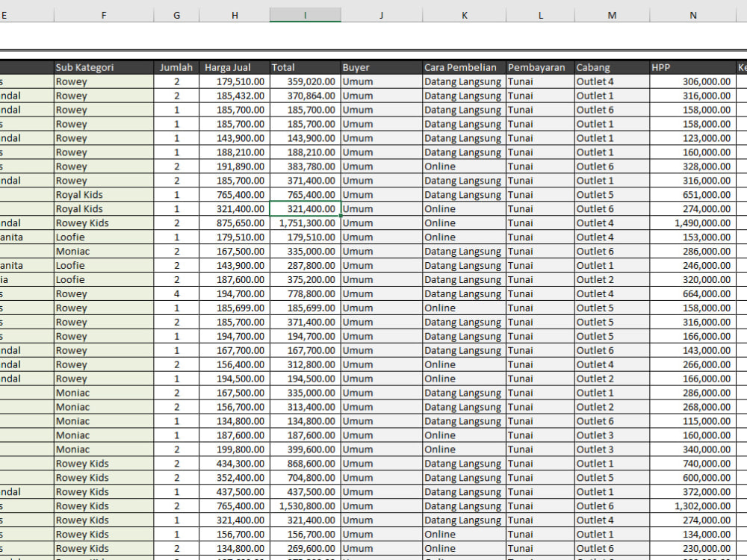Select column J header
This screenshot has width=747, height=560.
point(382,15)
